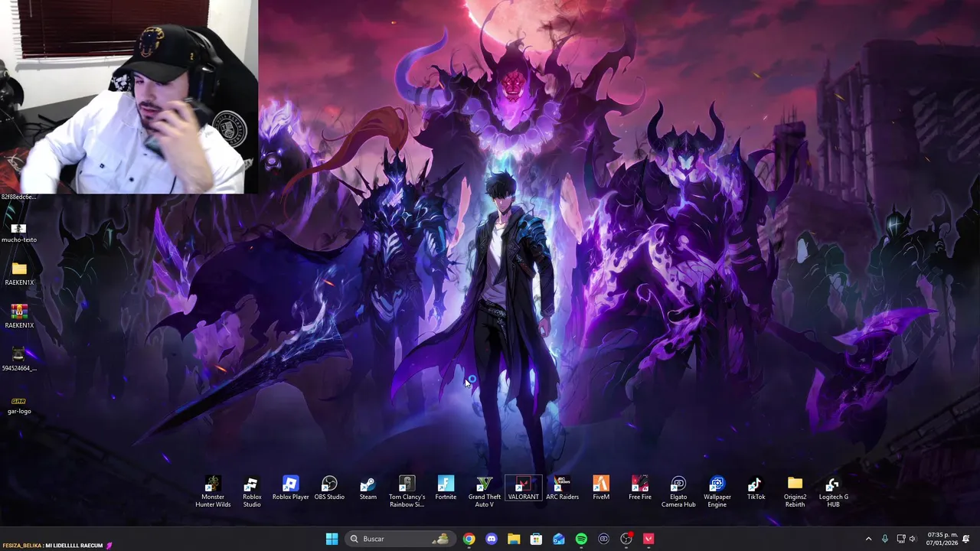Screen dimensions: 980x551
Task: Click the Buscar taskbar search box
Action: pos(399,539)
